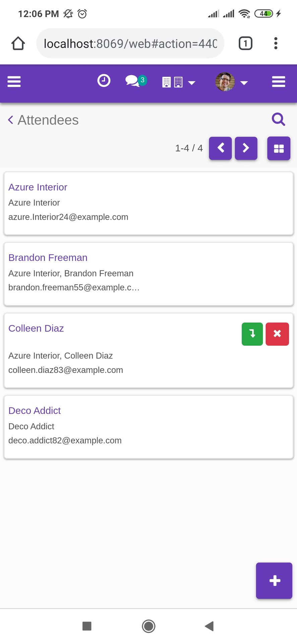Create a new attendee with plus button
This screenshot has width=297, height=644.
click(274, 581)
